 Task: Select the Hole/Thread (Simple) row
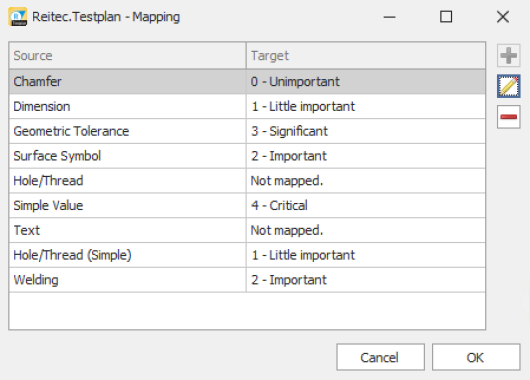(247, 255)
